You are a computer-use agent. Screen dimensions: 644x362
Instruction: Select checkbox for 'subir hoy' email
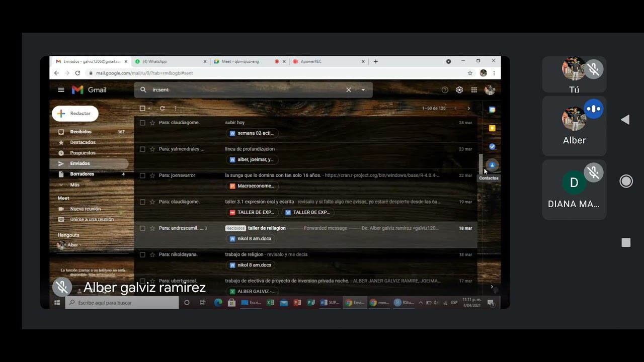pos(142,123)
